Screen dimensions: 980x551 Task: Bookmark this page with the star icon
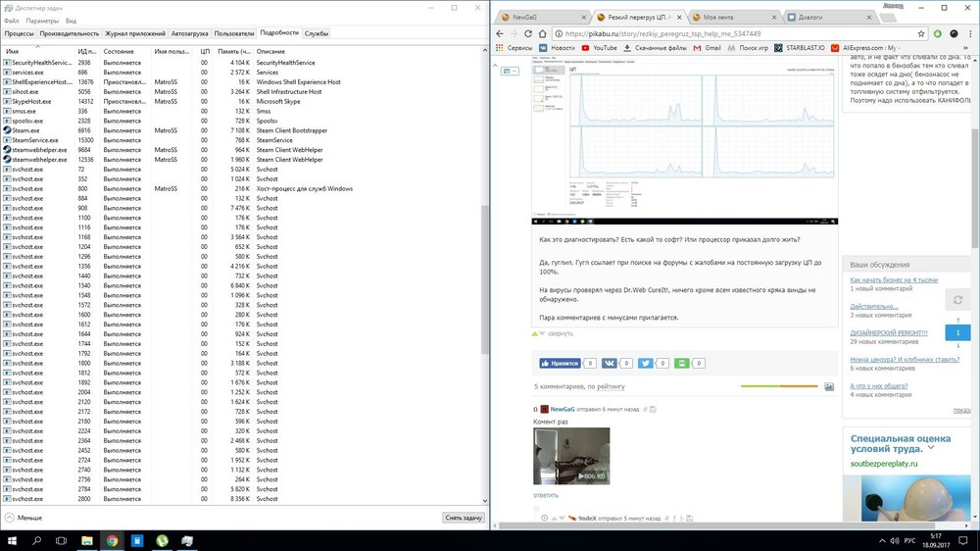[x=922, y=32]
